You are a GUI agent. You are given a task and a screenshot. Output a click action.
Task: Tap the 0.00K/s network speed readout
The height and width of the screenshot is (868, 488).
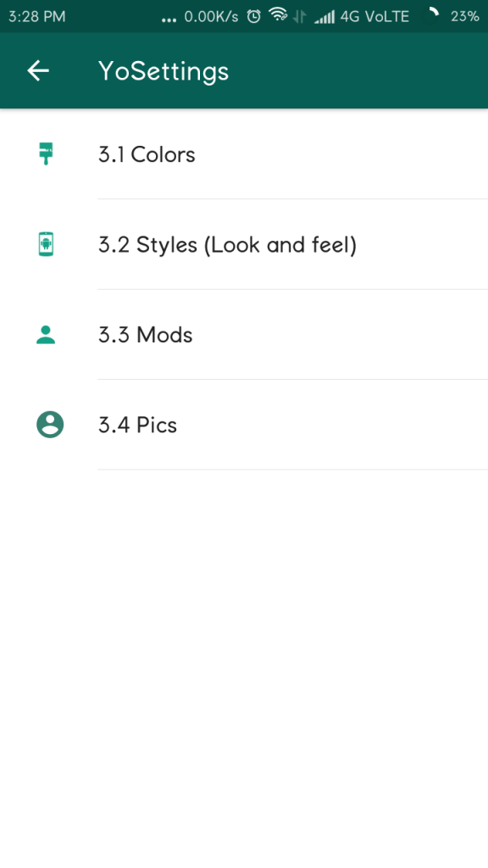(x=211, y=17)
